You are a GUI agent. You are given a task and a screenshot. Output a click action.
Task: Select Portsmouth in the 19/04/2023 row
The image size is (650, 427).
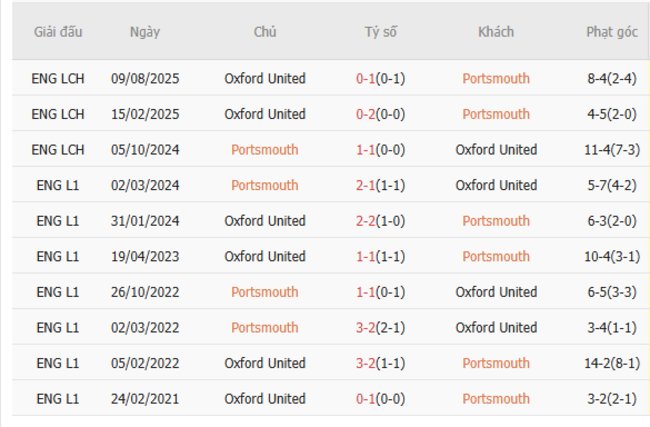coord(496,257)
